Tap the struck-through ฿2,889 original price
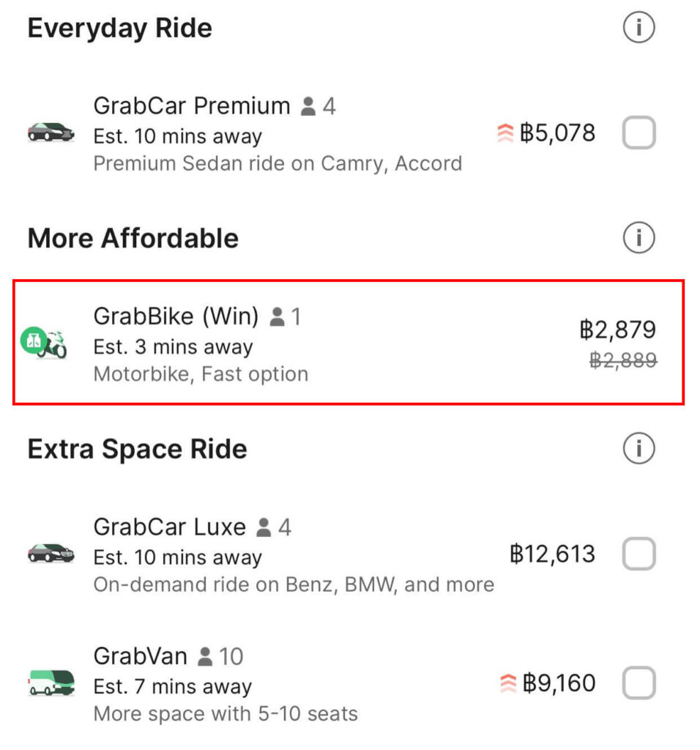The image size is (700, 750). 623,360
